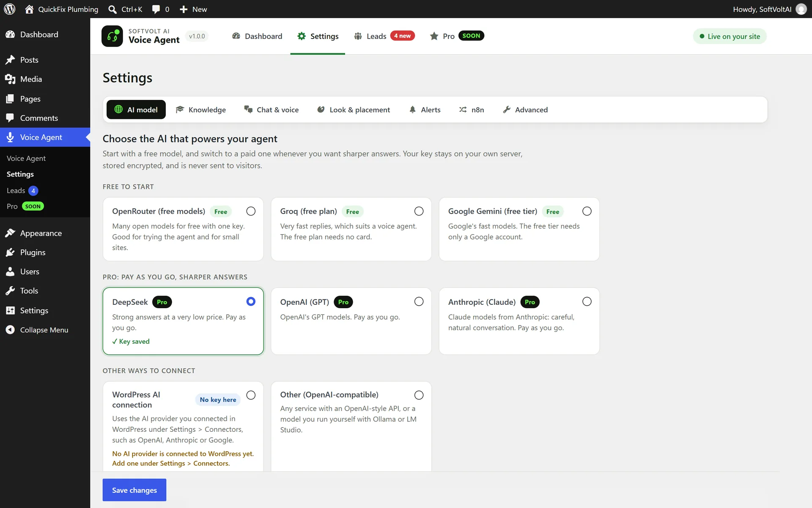
Task: Select the Google Gemini (free tier) radio
Action: tap(587, 211)
